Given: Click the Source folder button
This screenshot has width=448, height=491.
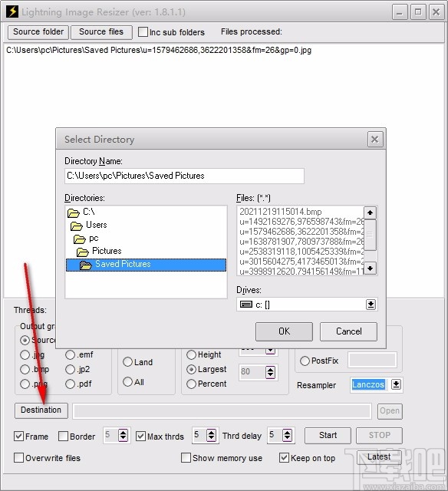Looking at the screenshot, I should point(38,32).
